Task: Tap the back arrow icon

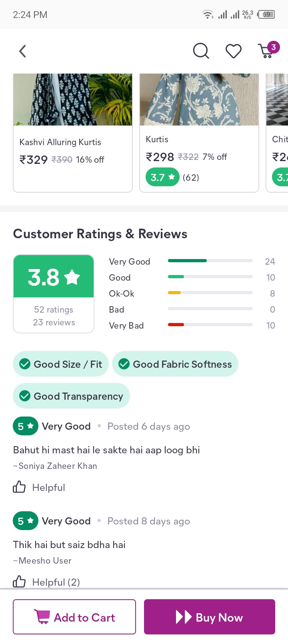Action: coord(23,51)
